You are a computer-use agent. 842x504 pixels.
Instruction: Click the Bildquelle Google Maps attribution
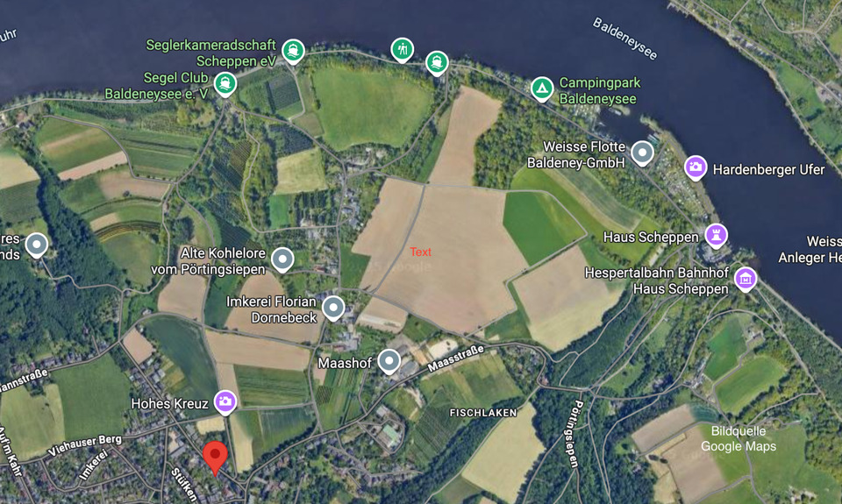739,438
